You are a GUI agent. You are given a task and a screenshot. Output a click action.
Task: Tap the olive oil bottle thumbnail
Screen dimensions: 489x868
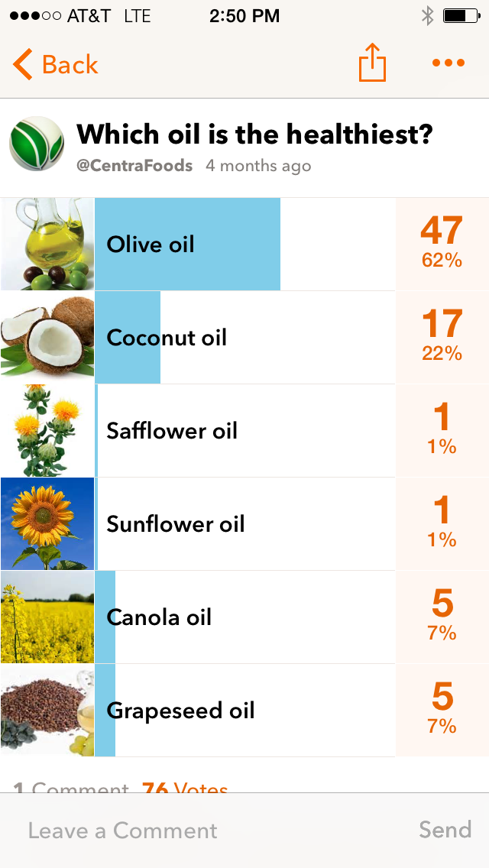click(47, 244)
